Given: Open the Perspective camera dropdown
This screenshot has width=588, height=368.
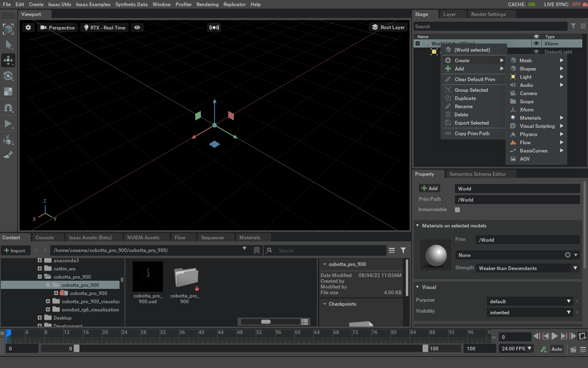Looking at the screenshot, I should pyautogui.click(x=57, y=27).
